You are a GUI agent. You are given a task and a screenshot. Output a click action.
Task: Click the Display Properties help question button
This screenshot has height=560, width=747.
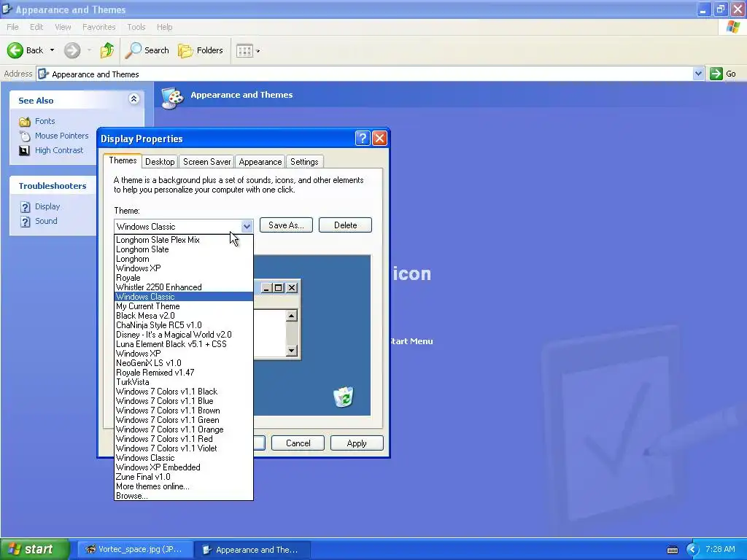362,139
